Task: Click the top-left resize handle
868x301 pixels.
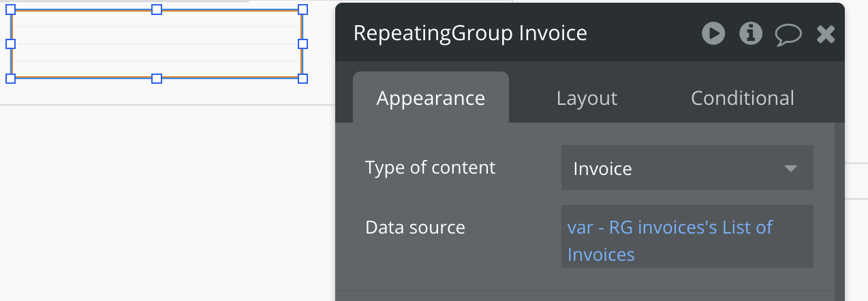Action: pos(10,10)
